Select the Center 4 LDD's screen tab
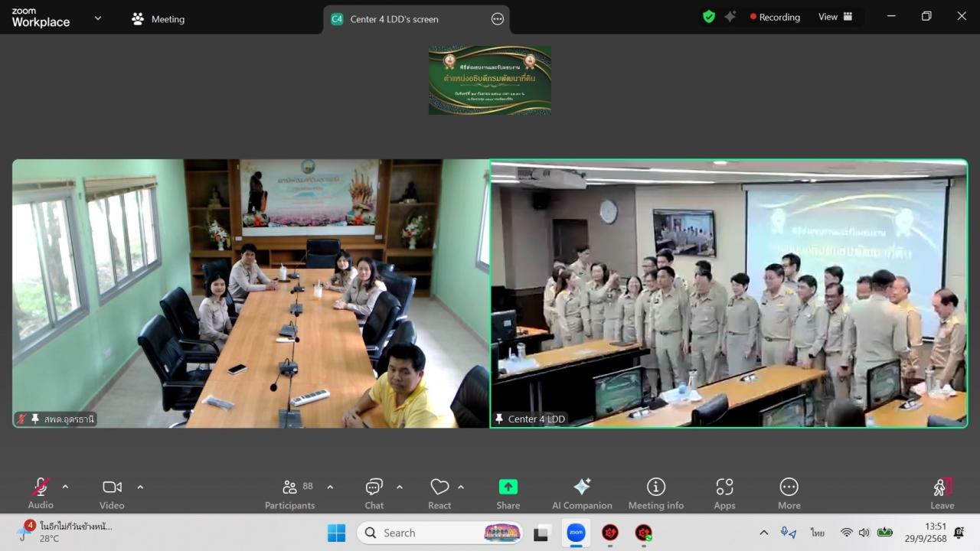The width and height of the screenshot is (980, 551). pyautogui.click(x=394, y=19)
